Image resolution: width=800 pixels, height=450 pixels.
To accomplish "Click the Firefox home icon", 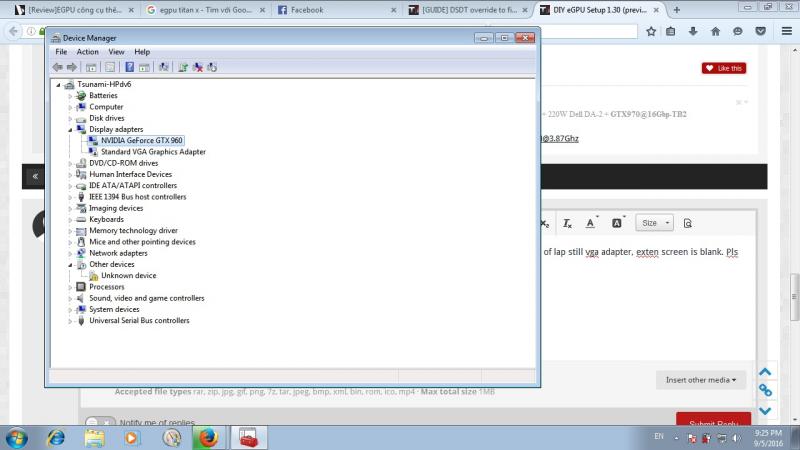I will [715, 32].
